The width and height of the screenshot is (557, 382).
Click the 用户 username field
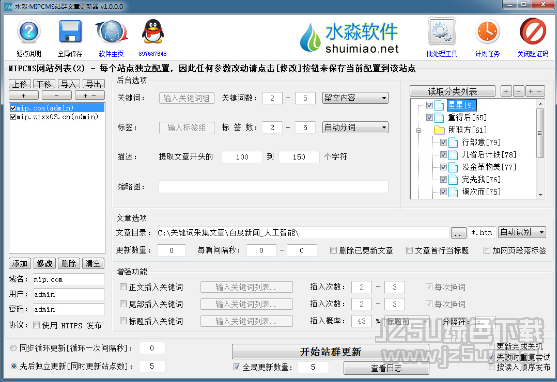pyautogui.click(x=69, y=295)
